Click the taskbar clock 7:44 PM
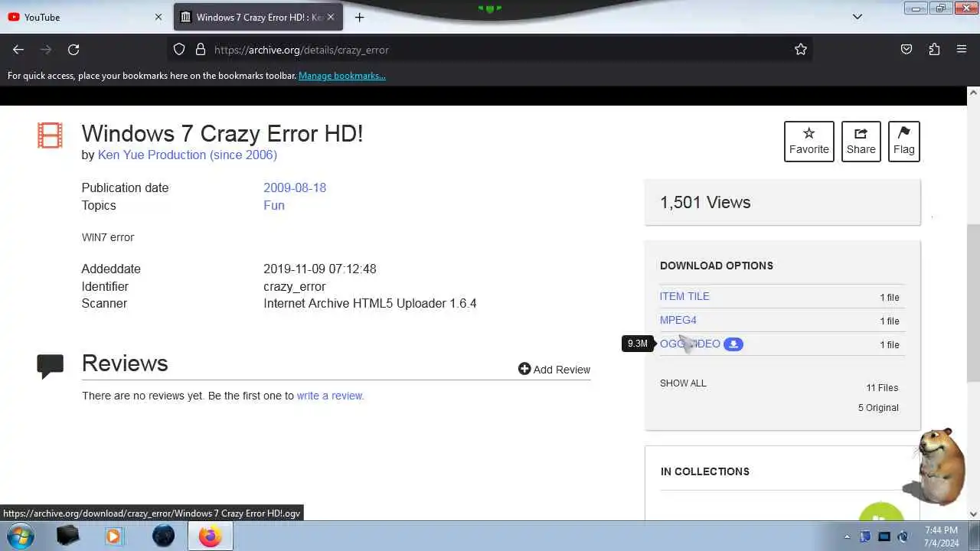980x551 pixels. (941, 530)
